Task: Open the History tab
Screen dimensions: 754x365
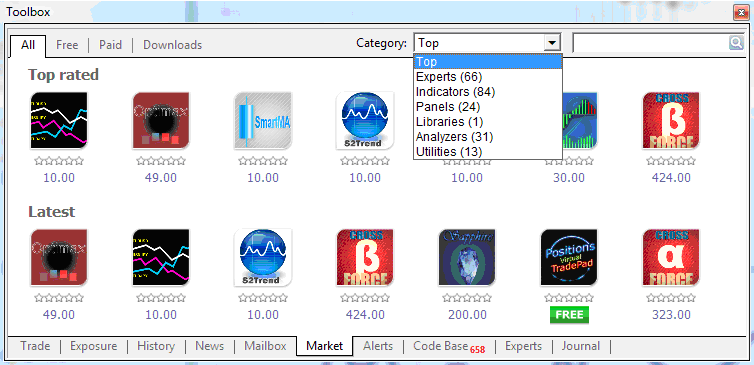Action: [156, 346]
